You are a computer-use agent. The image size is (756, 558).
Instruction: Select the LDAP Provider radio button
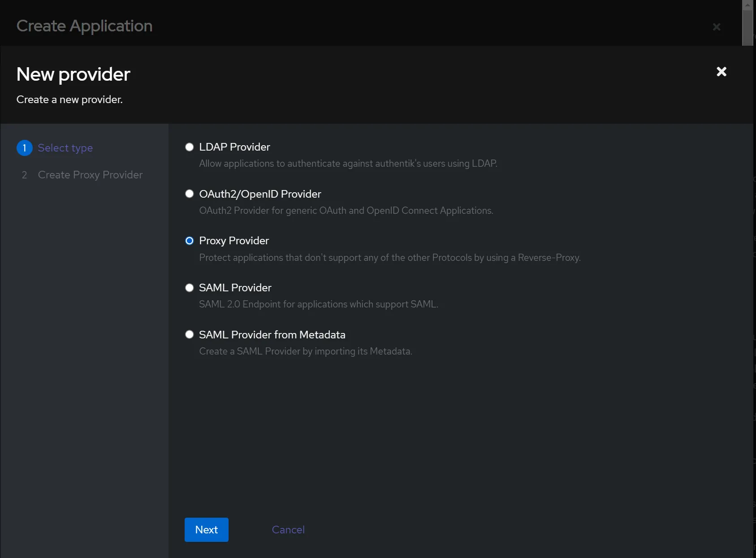tap(190, 147)
